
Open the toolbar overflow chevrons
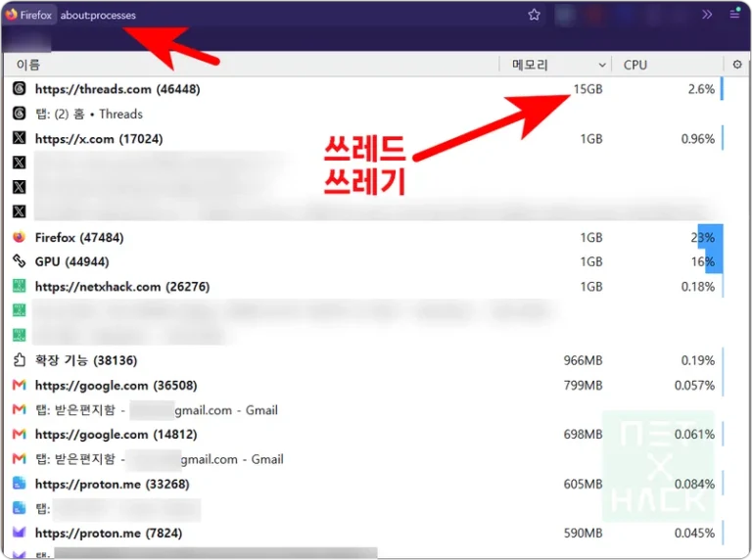pyautogui.click(x=707, y=15)
